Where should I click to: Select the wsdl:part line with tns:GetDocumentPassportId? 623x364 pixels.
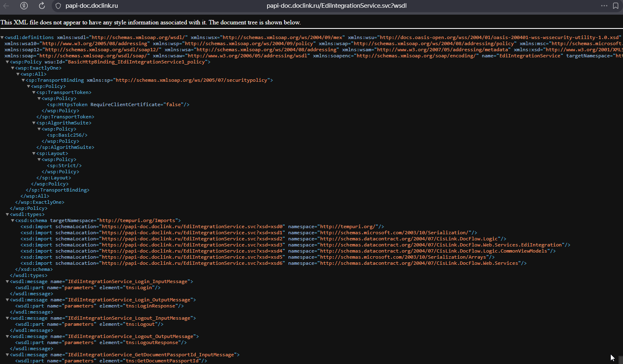(111, 361)
